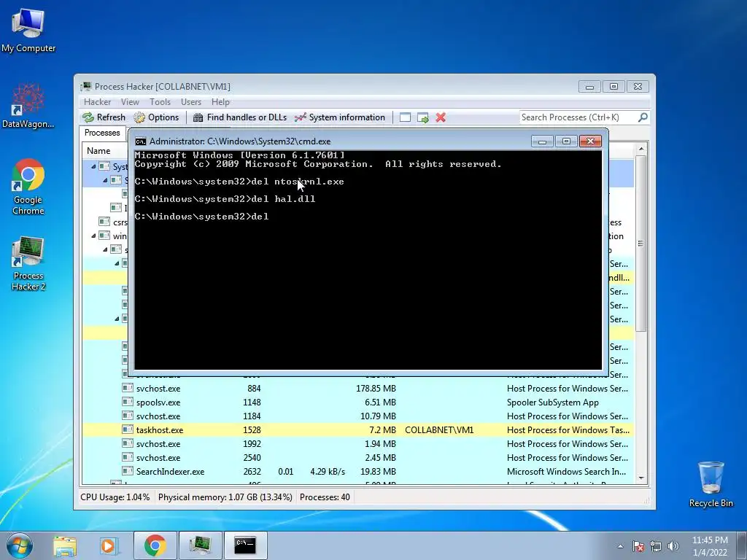This screenshot has height=560, width=747.
Task: Open the Users menu
Action: (191, 102)
